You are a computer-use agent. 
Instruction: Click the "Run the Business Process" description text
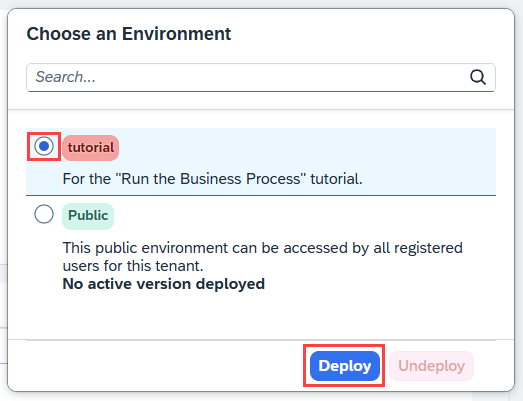click(212, 179)
